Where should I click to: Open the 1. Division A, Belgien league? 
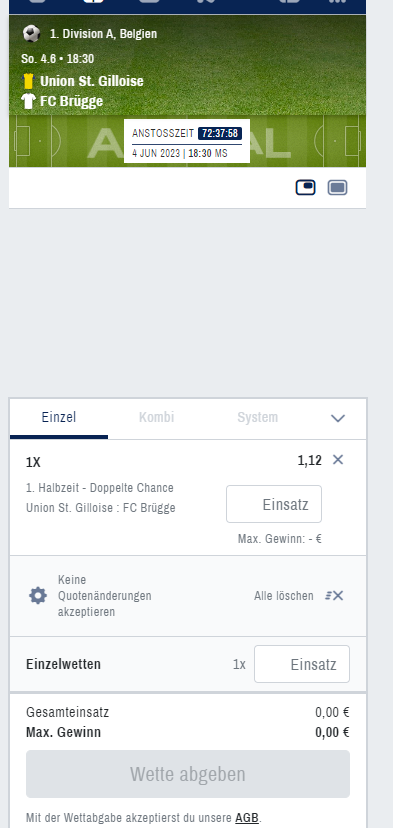tap(104, 34)
